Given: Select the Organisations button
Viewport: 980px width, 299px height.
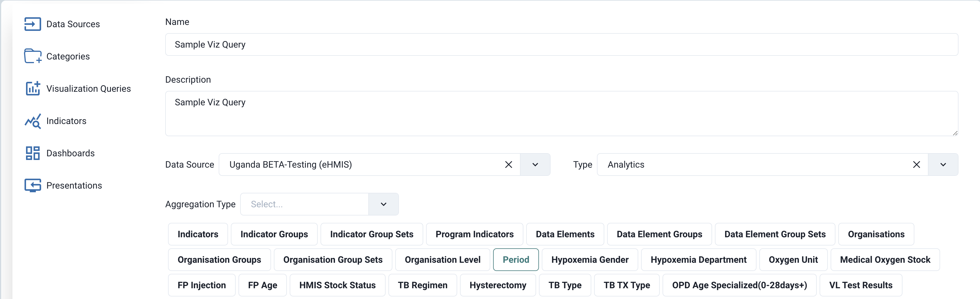Looking at the screenshot, I should pos(876,234).
